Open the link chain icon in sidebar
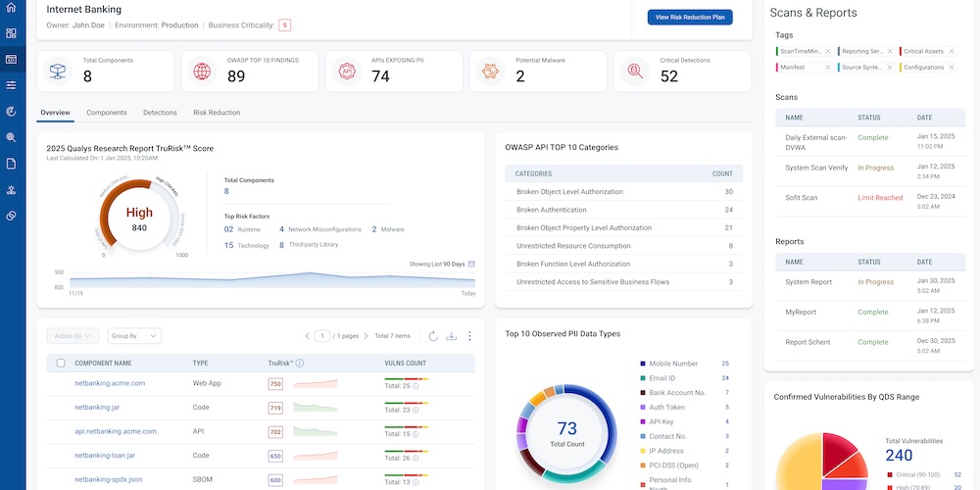This screenshot has height=490, width=980. point(11,216)
